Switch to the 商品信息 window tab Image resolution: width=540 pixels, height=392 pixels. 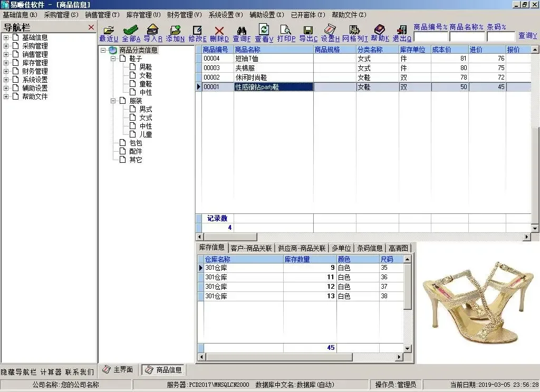point(163,370)
